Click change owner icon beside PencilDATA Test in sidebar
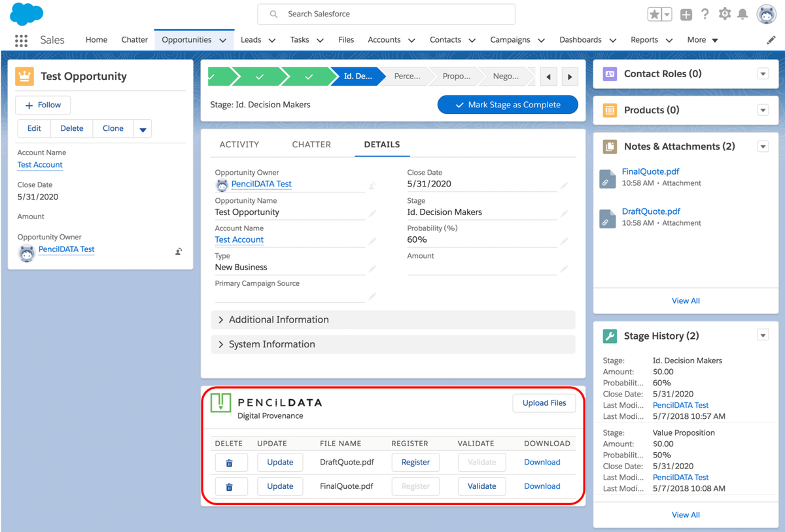785x532 pixels. (178, 251)
